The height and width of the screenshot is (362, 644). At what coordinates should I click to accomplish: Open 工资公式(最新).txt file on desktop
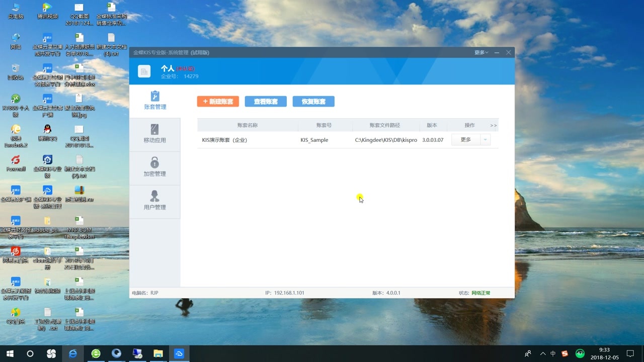[47, 319]
